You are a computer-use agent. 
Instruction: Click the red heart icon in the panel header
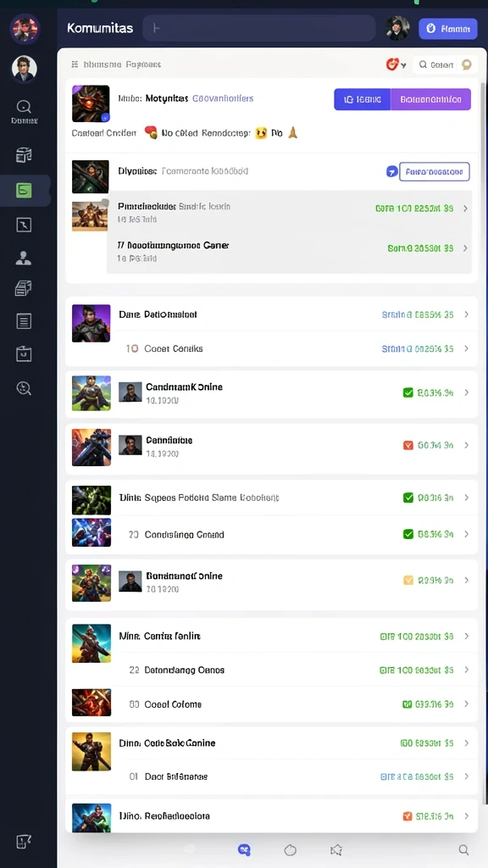(392, 64)
